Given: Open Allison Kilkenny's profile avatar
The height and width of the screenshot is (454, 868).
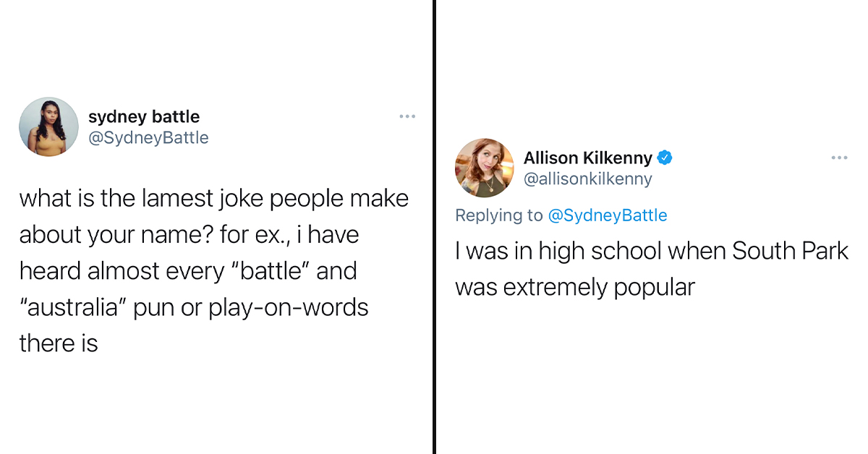Looking at the screenshot, I should (484, 168).
